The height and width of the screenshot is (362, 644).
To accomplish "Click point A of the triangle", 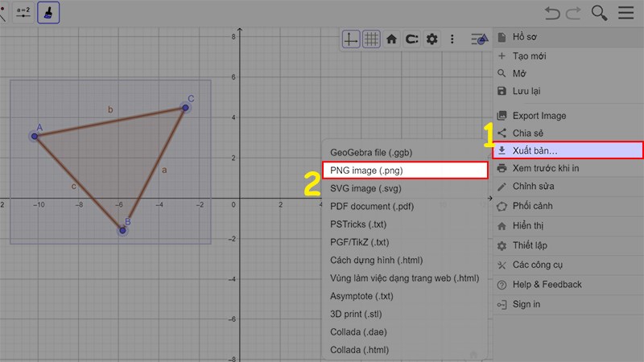I will 35,136.
